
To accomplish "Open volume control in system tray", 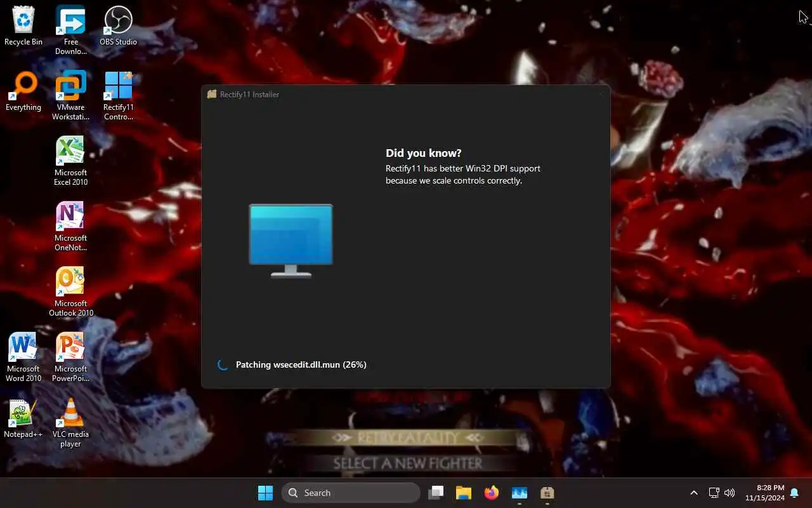I will coord(730,493).
